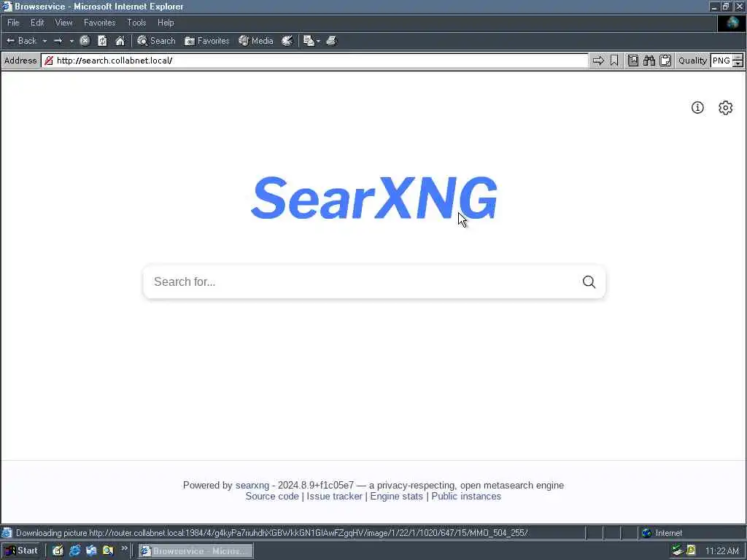Click the SearXNG logo
This screenshot has width=747, height=560.
pyautogui.click(x=374, y=198)
